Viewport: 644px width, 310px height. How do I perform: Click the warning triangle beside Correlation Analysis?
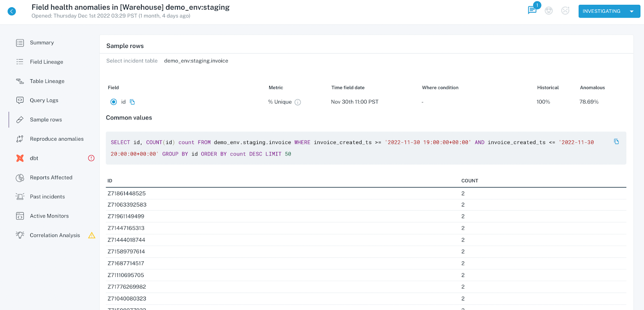(x=92, y=235)
